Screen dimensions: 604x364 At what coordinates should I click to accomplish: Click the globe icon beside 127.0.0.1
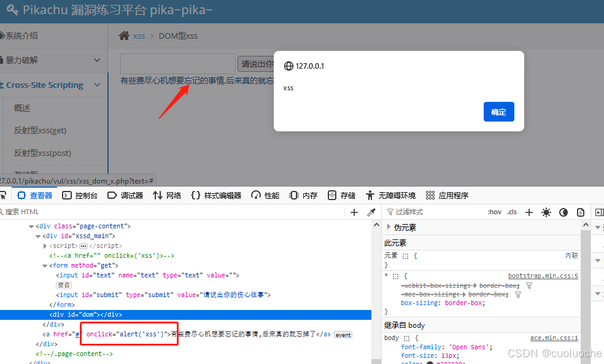point(288,66)
